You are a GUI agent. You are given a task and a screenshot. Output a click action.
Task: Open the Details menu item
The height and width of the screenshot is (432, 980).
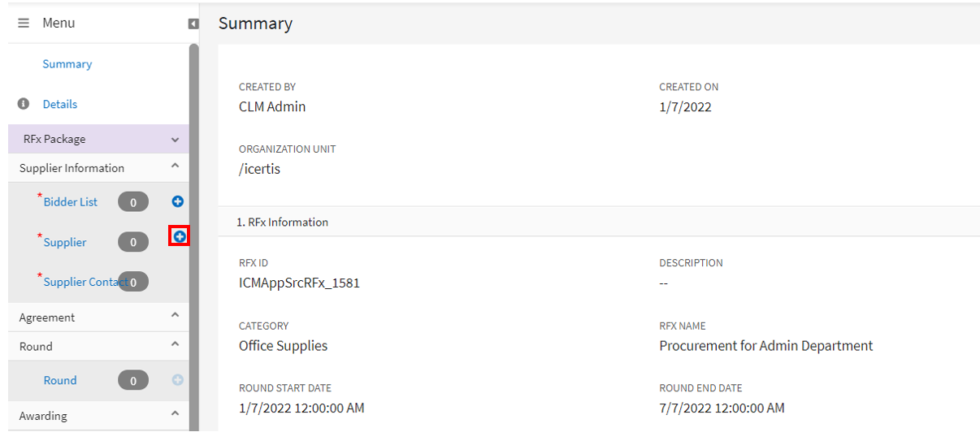point(60,104)
